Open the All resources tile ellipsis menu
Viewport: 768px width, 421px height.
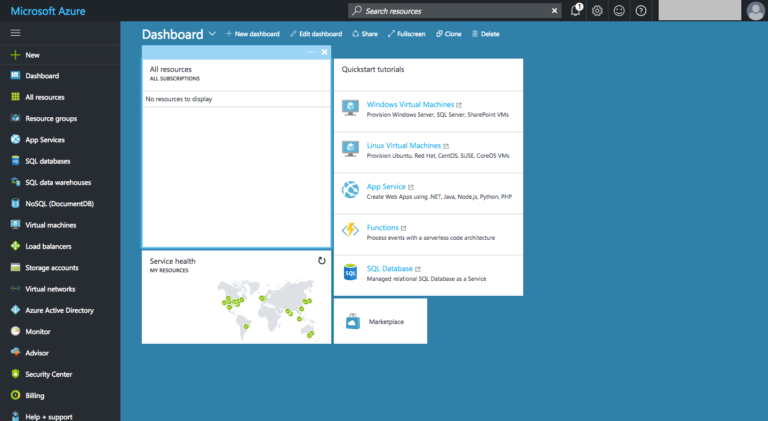[x=311, y=52]
